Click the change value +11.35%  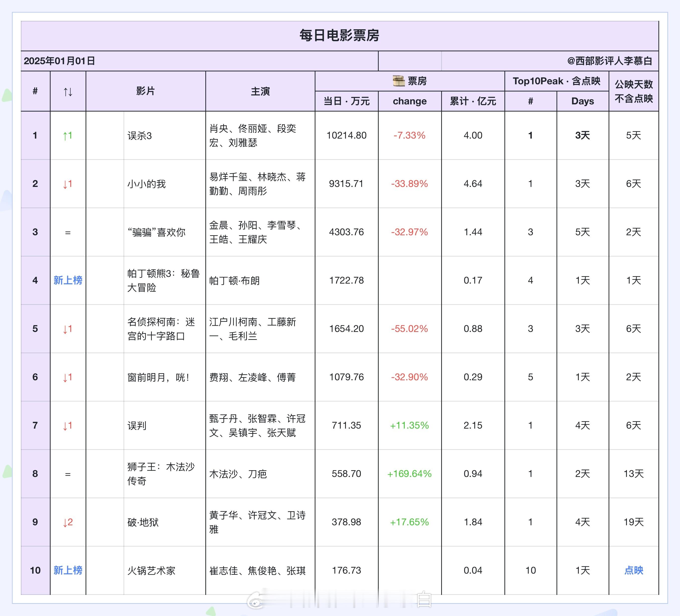(x=409, y=426)
